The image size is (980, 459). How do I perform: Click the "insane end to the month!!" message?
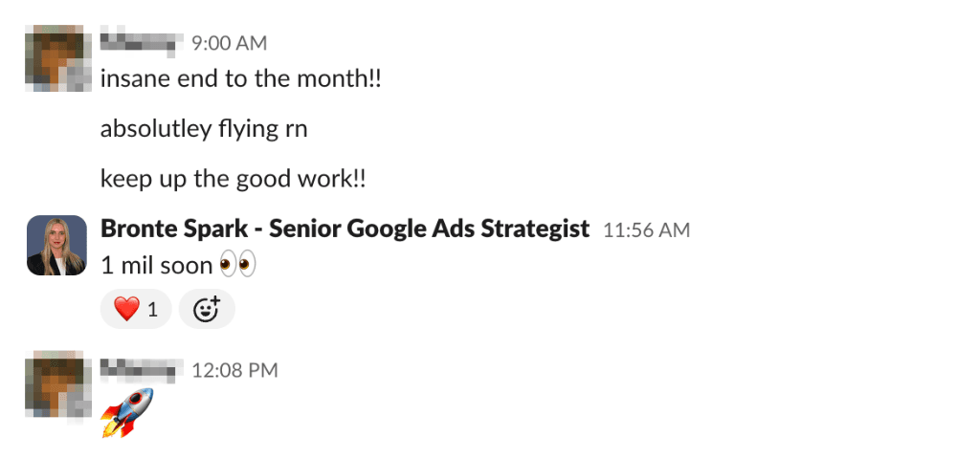tap(240, 78)
